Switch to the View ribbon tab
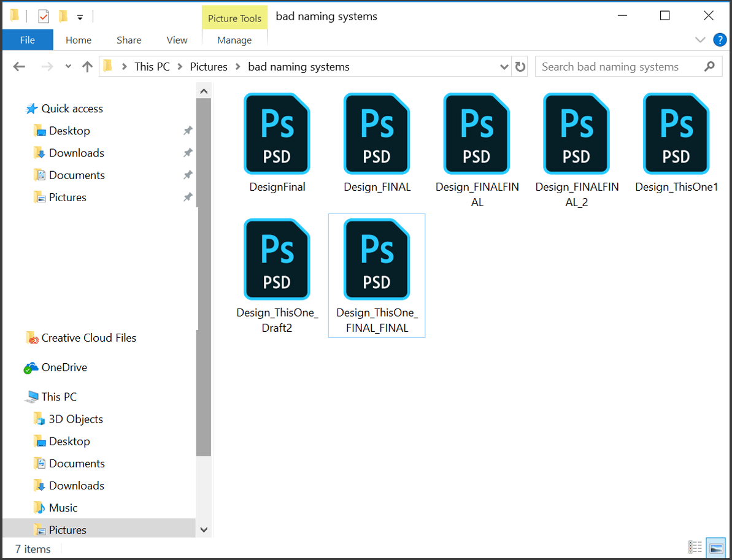The width and height of the screenshot is (732, 560). point(177,40)
